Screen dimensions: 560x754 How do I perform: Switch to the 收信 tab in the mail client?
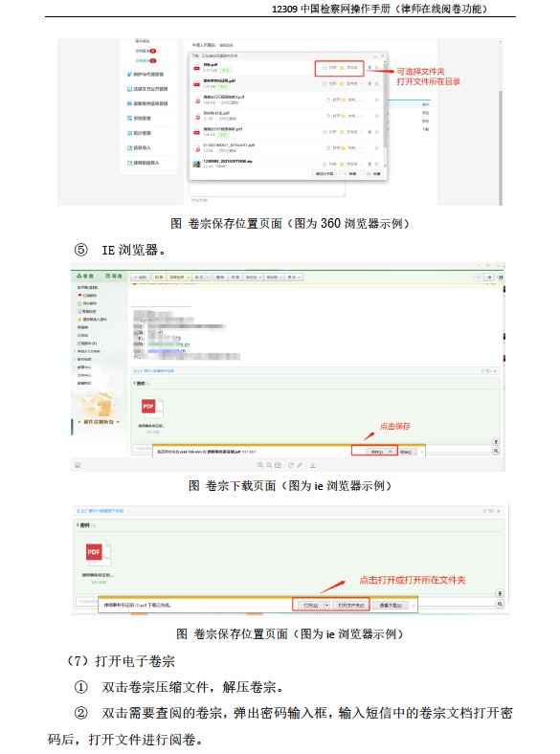tap(85, 276)
